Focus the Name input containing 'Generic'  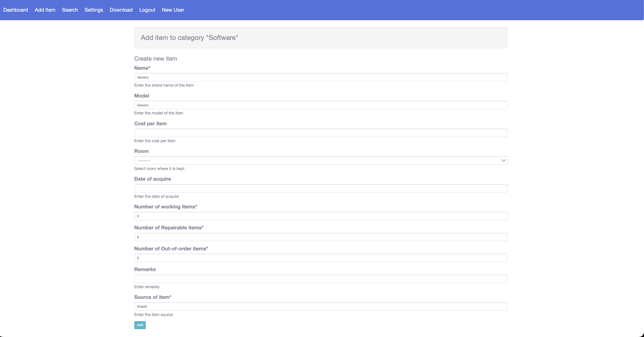point(320,77)
